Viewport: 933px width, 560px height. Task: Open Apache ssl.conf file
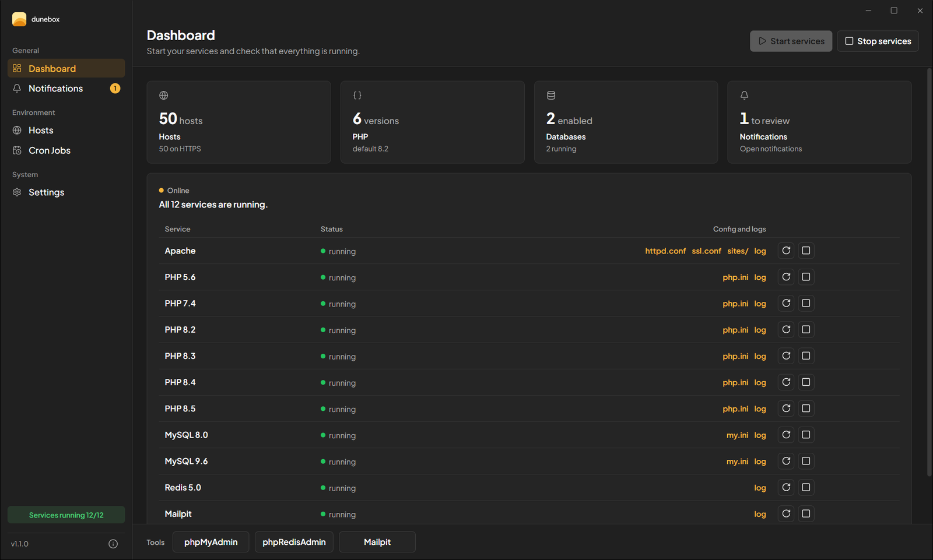point(706,251)
